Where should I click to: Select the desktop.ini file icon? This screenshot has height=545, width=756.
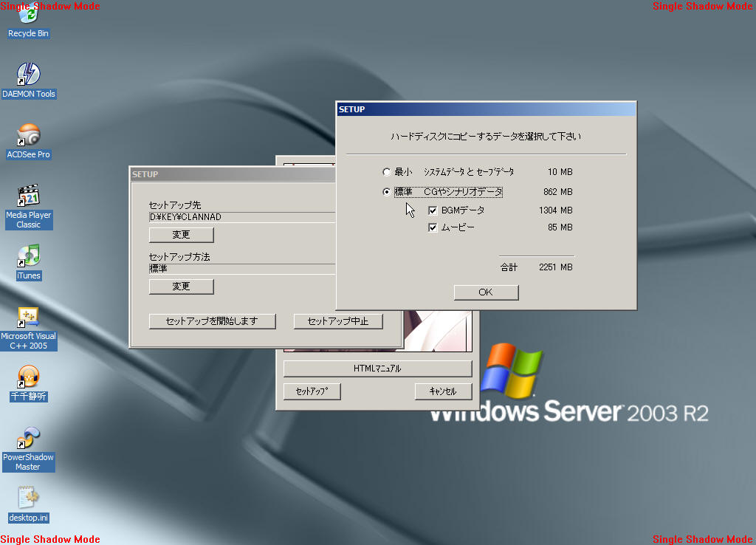pos(29,505)
